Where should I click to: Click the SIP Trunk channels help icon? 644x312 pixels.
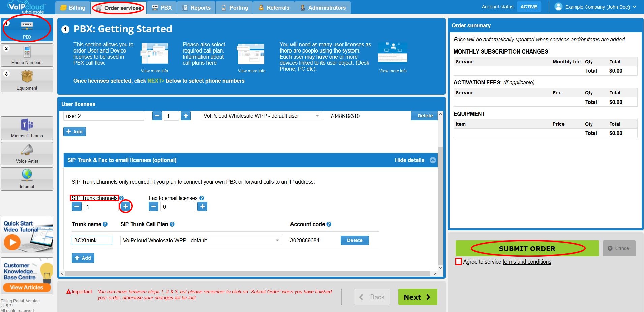click(121, 198)
